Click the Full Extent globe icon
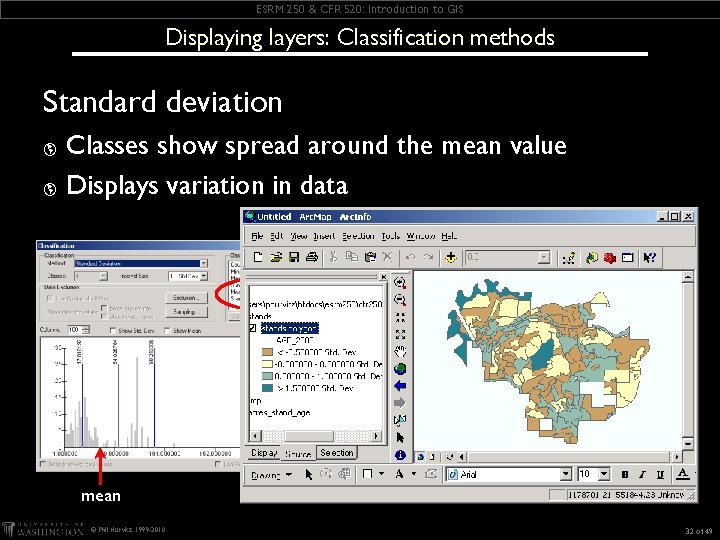This screenshot has width=720, height=540. 400,369
